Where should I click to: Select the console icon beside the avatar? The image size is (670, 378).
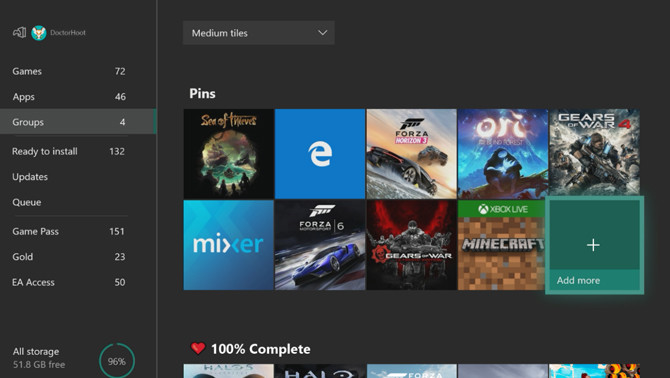[20, 32]
